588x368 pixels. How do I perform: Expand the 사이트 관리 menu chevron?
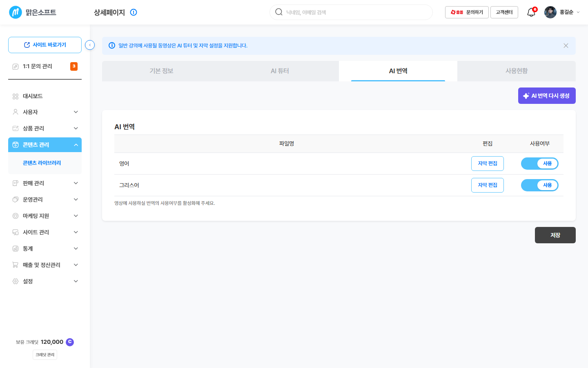click(76, 232)
